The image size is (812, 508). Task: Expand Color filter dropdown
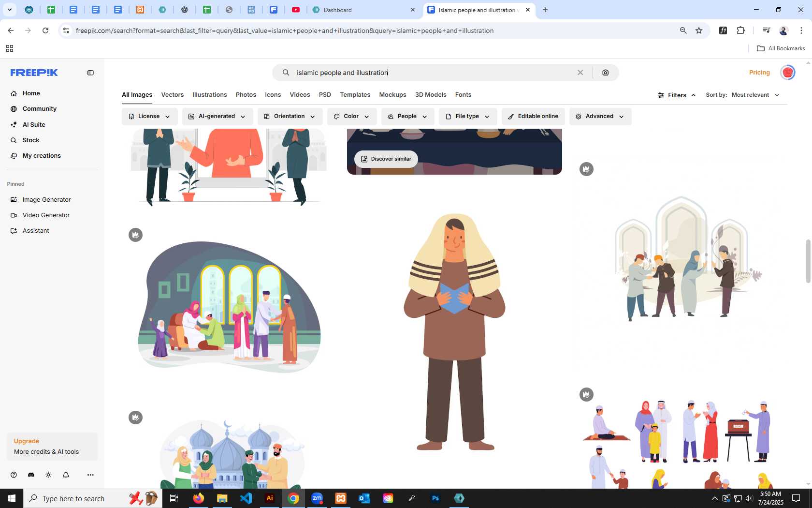(351, 117)
